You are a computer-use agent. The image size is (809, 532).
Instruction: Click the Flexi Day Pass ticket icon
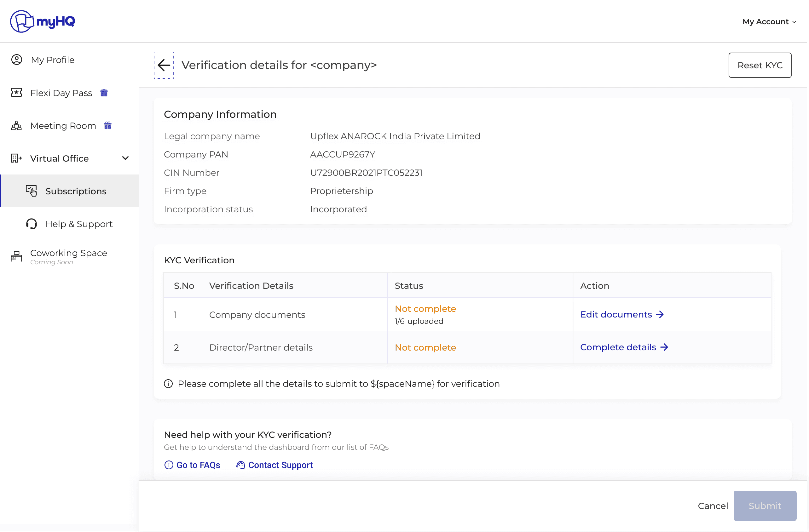tap(16, 92)
